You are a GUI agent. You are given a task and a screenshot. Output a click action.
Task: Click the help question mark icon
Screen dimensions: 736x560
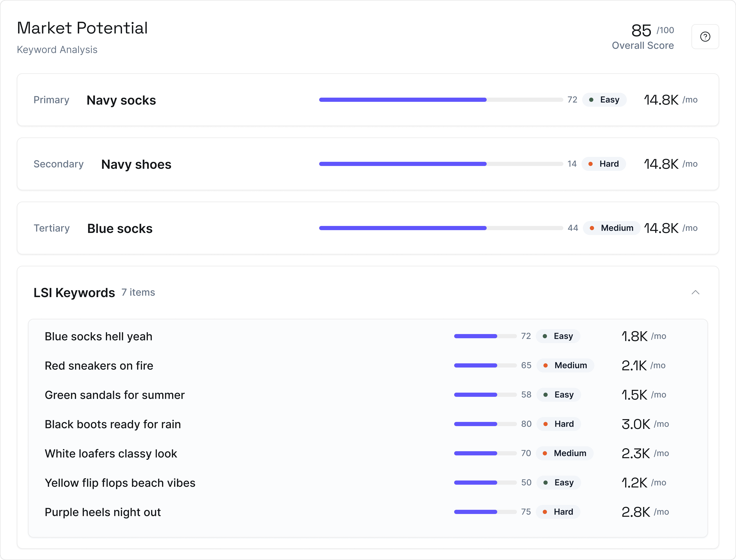point(705,37)
